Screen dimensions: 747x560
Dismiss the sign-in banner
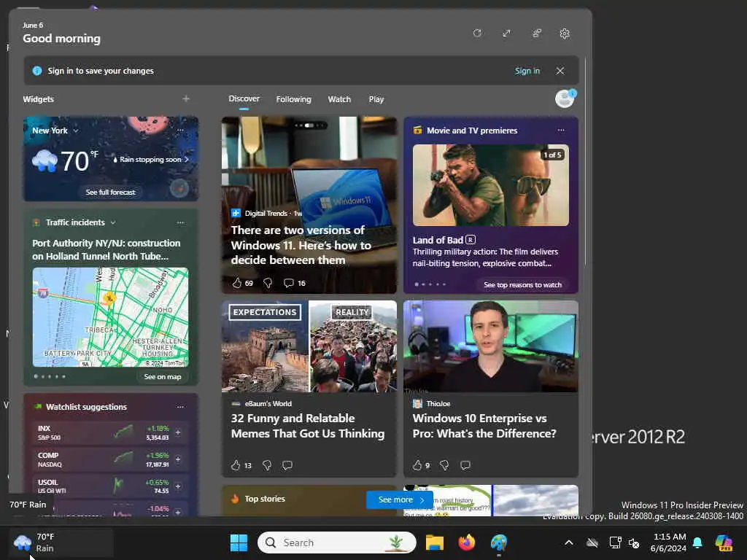click(x=560, y=71)
